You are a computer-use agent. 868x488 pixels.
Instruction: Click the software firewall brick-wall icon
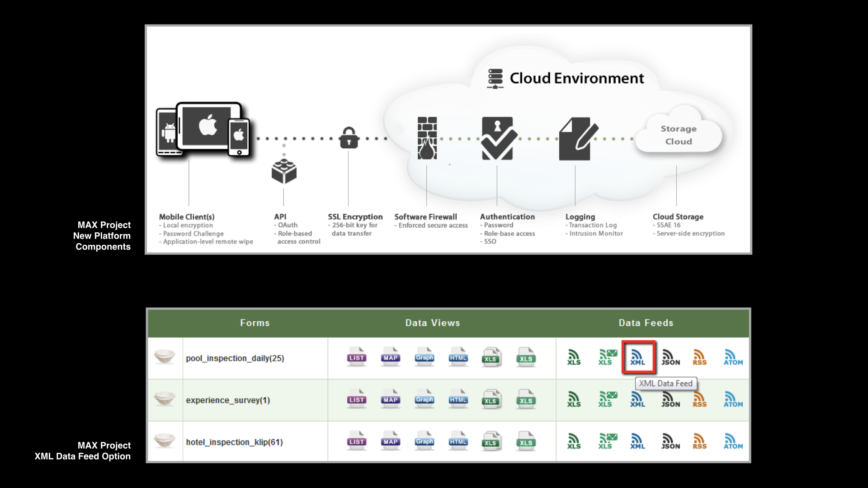(x=427, y=138)
